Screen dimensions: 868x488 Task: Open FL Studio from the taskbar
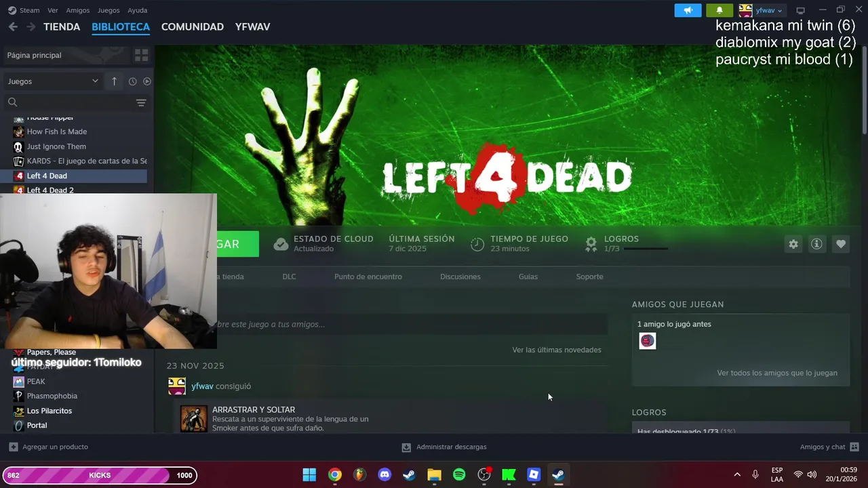click(x=360, y=475)
